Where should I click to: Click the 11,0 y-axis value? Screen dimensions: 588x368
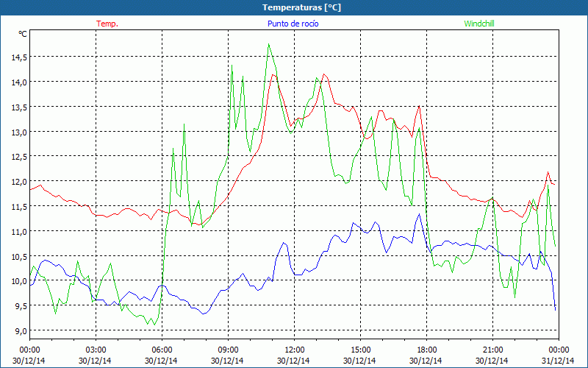tap(19, 231)
